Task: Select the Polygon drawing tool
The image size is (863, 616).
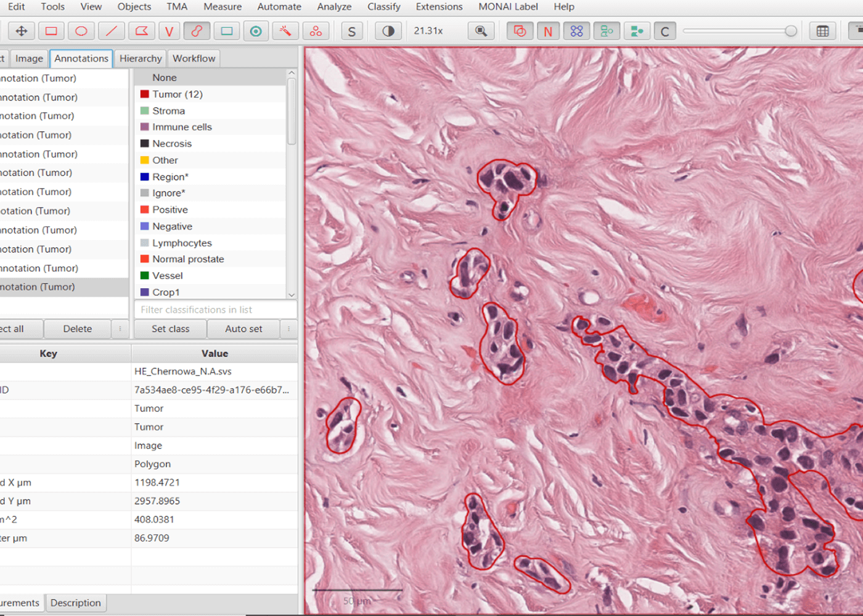Action: pyautogui.click(x=141, y=30)
